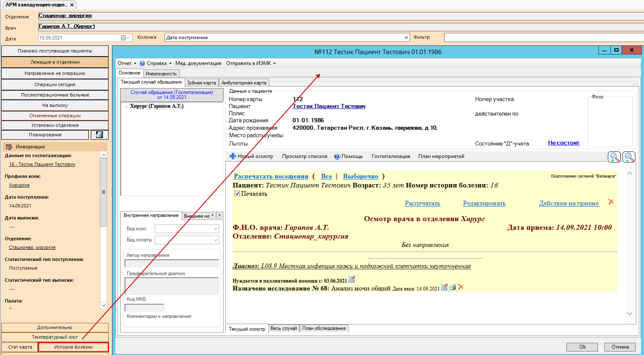644x355 pixels.
Task: Open История болезни button
Action: point(73,347)
